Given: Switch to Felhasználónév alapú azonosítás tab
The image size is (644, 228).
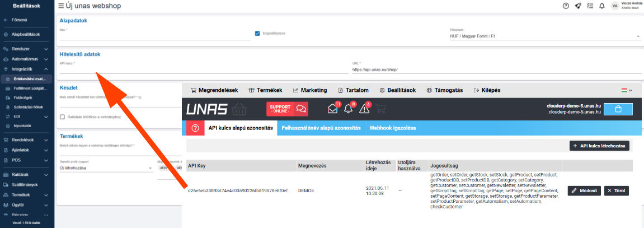Looking at the screenshot, I should tap(321, 128).
